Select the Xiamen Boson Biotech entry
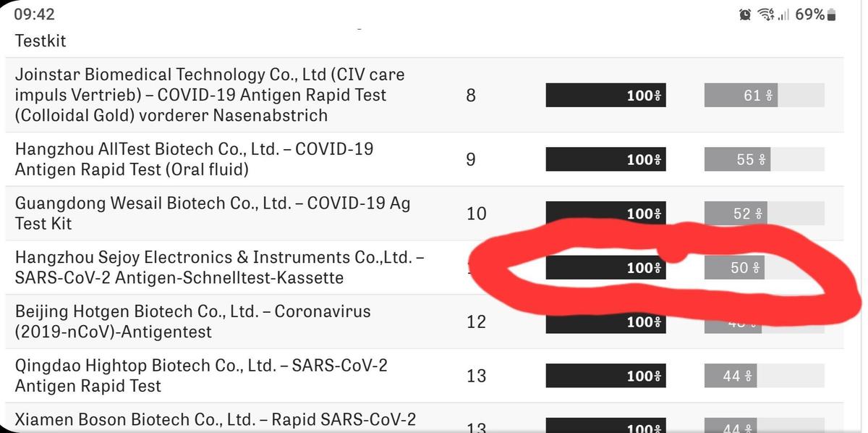Screen dimensions: 868x433 click(x=216, y=421)
